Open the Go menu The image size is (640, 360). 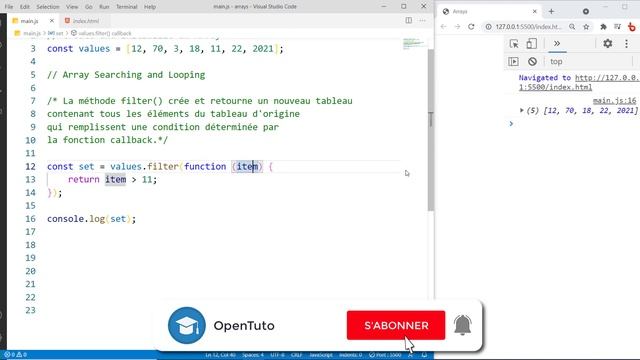[89, 7]
